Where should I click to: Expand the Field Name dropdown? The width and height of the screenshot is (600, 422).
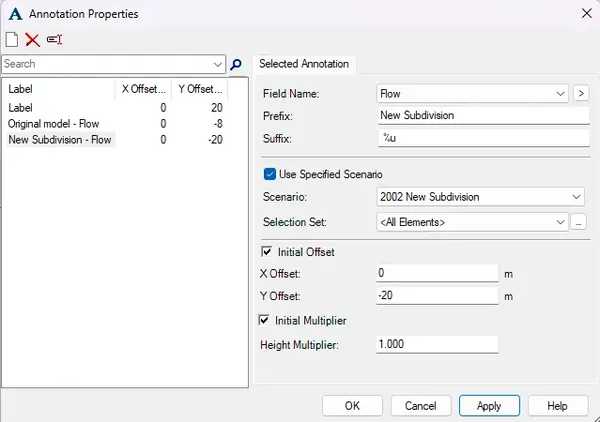pos(560,94)
